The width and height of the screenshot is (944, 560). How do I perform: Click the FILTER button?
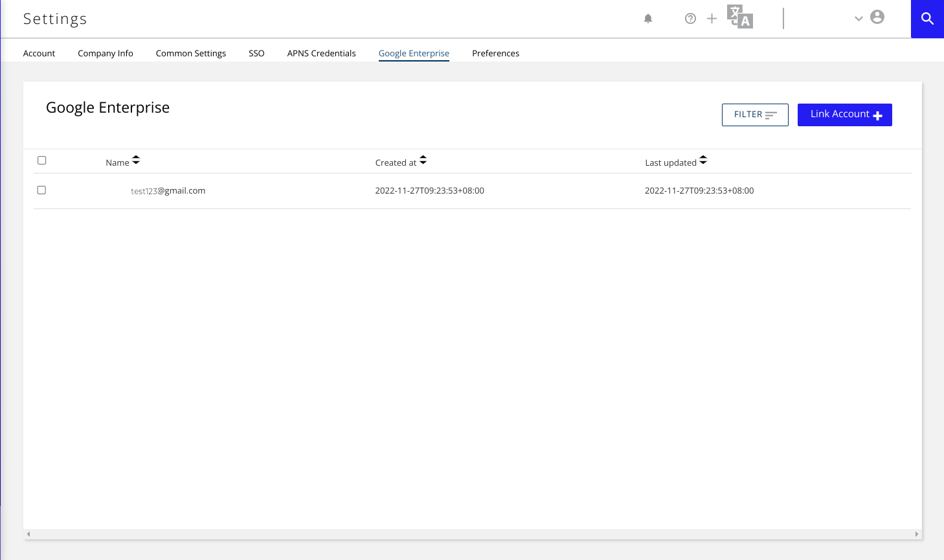click(x=755, y=115)
